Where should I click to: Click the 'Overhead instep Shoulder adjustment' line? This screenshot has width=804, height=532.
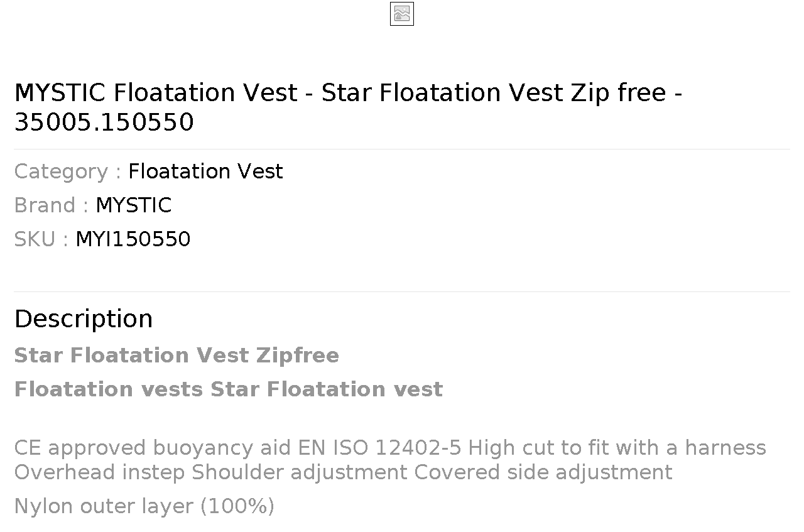point(211,472)
